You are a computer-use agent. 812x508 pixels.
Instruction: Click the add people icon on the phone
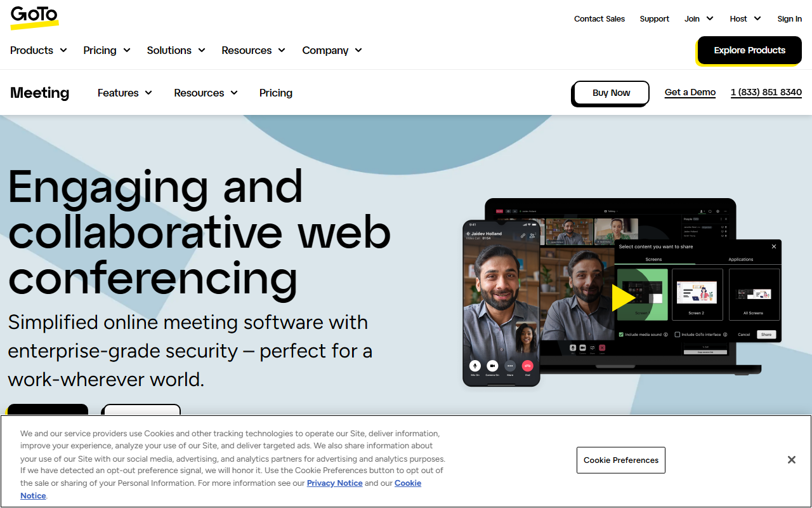[532, 236]
